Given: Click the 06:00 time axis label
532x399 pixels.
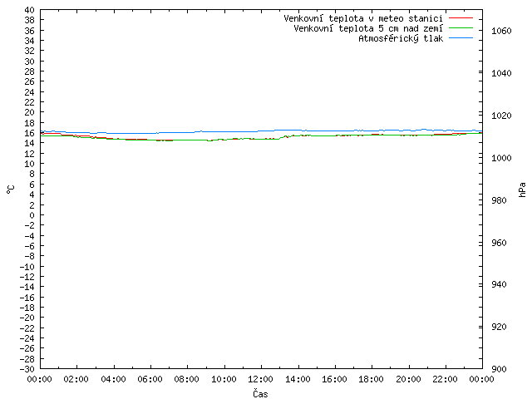Looking at the screenshot, I should [150, 379].
